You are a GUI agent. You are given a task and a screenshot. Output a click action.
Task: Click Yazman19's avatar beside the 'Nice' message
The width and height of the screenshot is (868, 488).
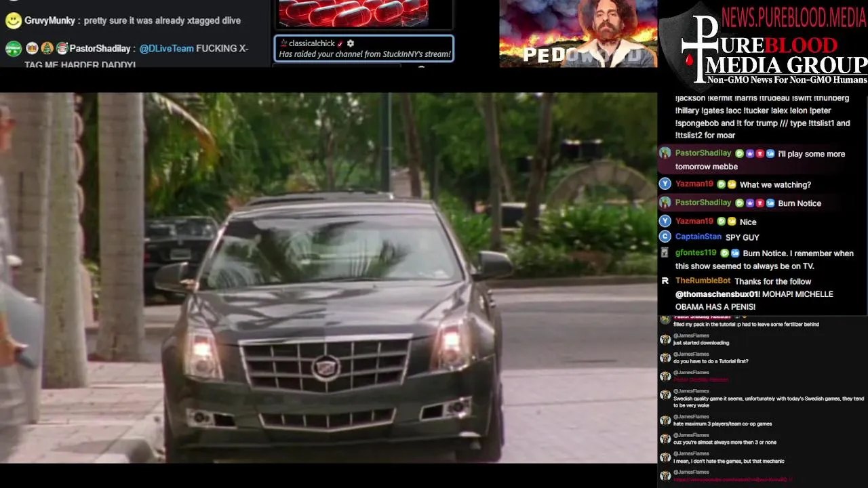[665, 221]
